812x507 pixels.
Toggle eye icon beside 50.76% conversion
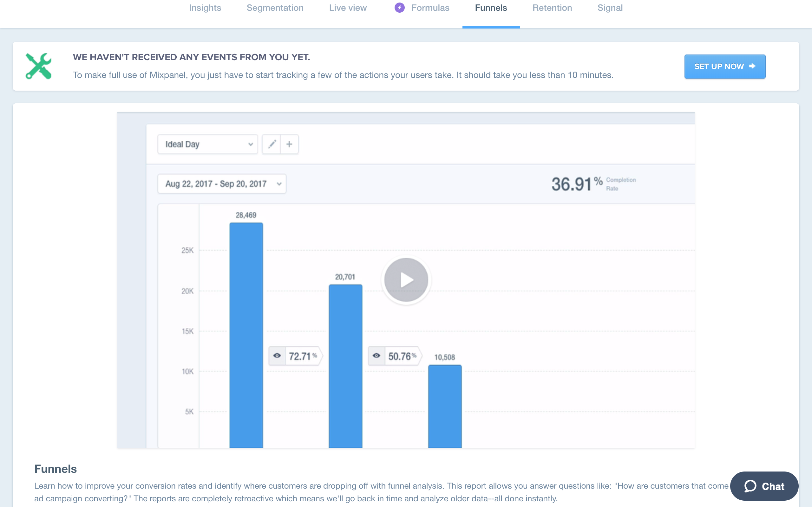tap(377, 356)
